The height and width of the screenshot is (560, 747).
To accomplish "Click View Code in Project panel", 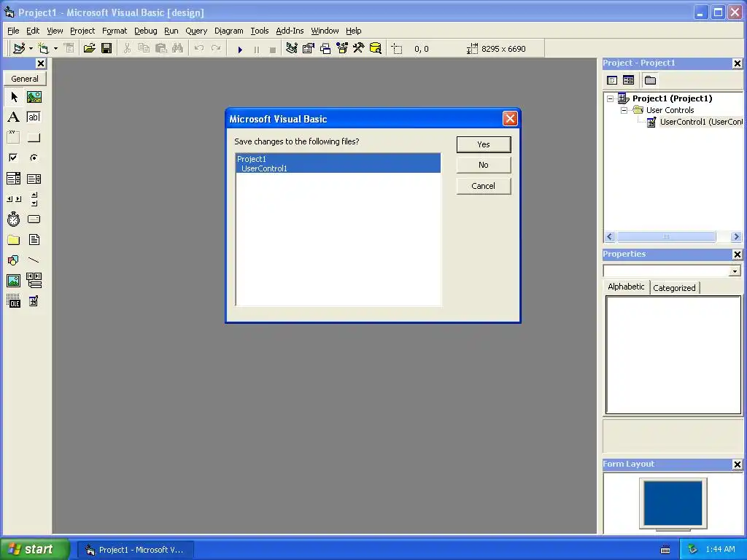I will click(x=612, y=80).
